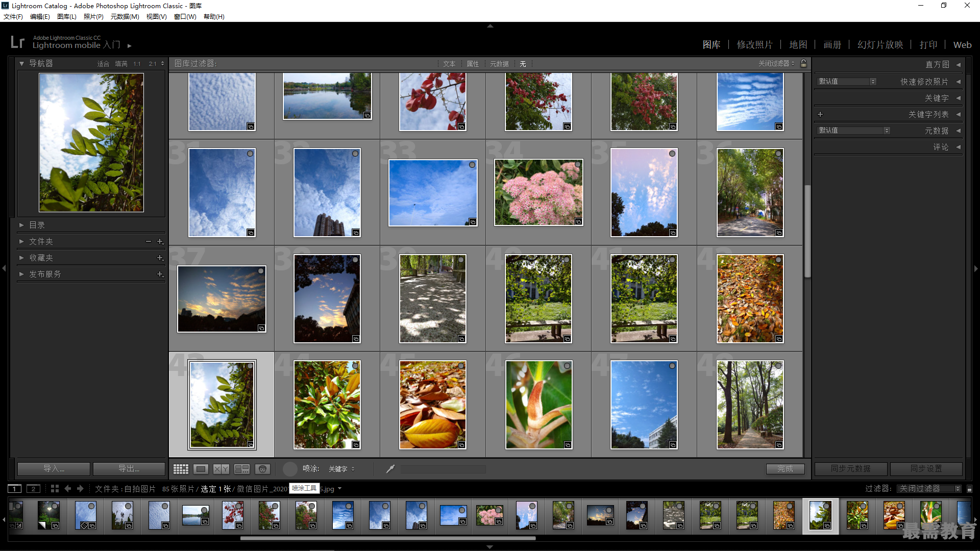Hide the filmstrip bottom arrow
980x551 pixels.
(490, 547)
